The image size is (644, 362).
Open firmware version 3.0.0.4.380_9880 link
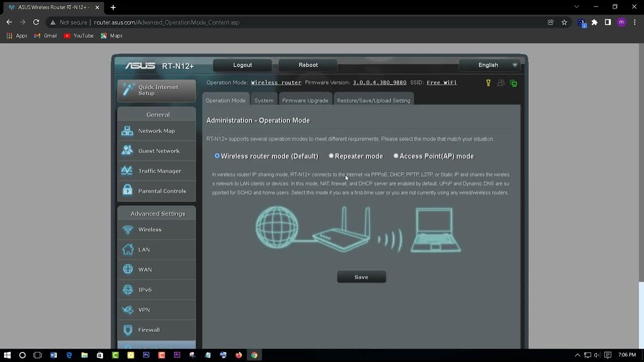(x=379, y=82)
